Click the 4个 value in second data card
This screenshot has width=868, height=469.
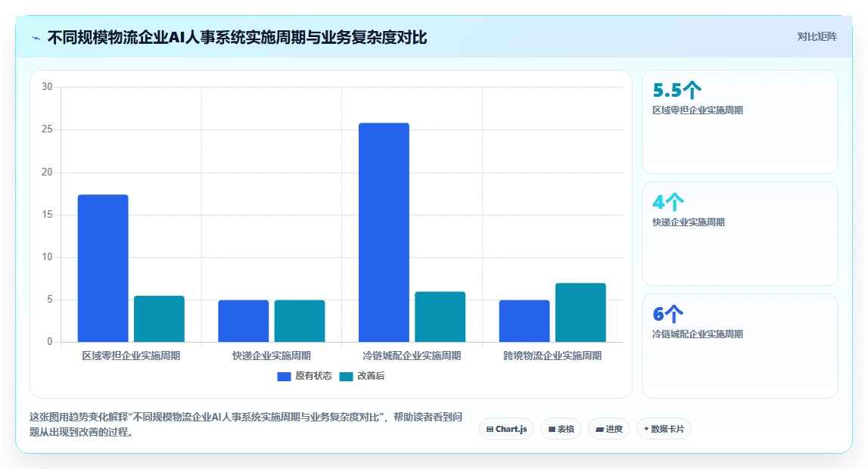point(668,202)
